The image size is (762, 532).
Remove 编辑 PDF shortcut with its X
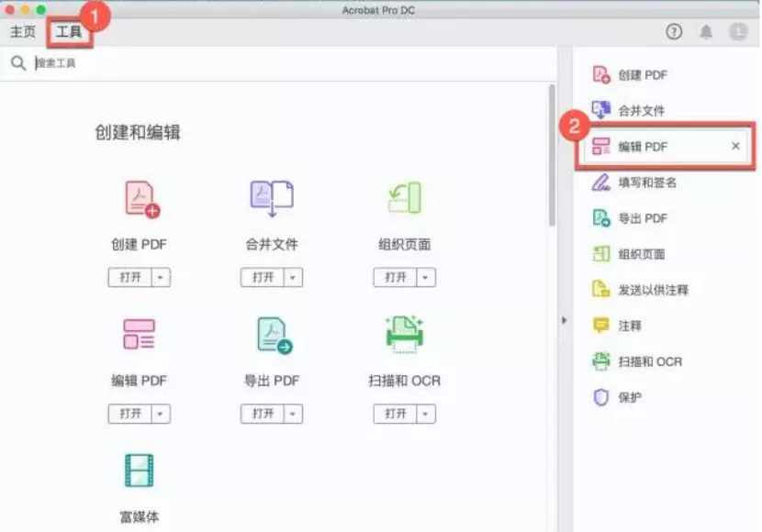point(735,146)
